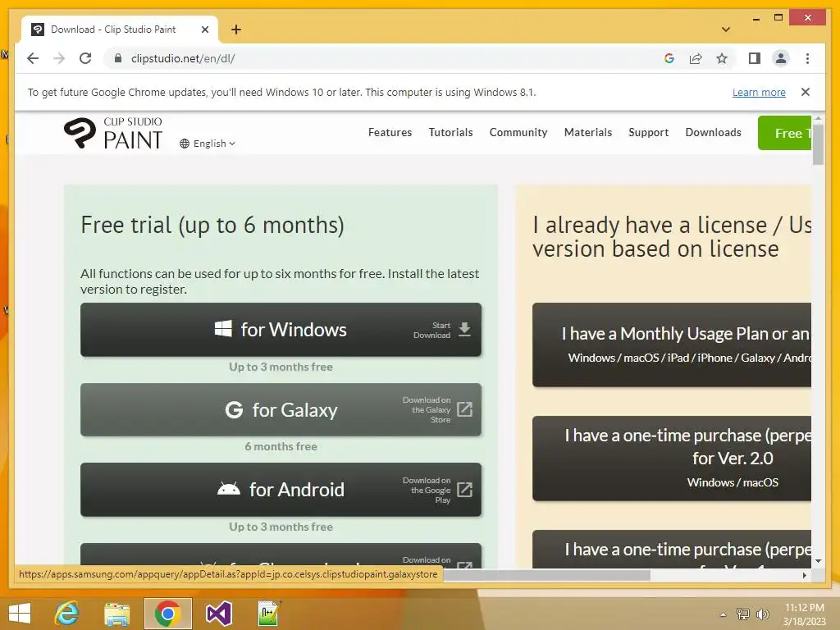This screenshot has width=840, height=630.
Task: Click the browser forward arrow
Action: coord(59,58)
